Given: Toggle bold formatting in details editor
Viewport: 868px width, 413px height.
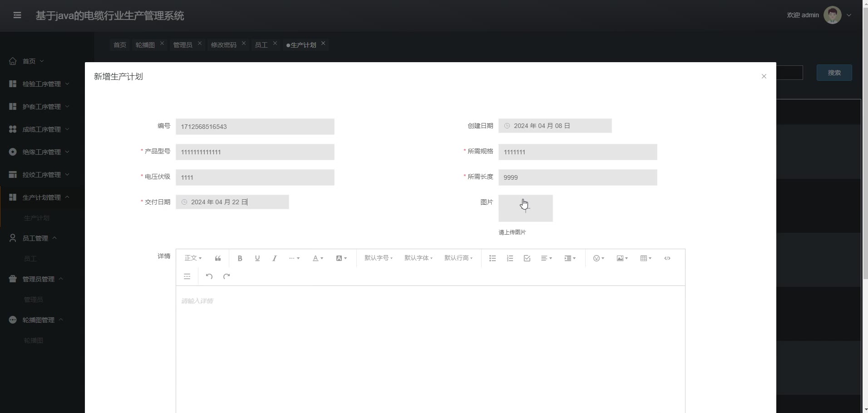Looking at the screenshot, I should (240, 258).
